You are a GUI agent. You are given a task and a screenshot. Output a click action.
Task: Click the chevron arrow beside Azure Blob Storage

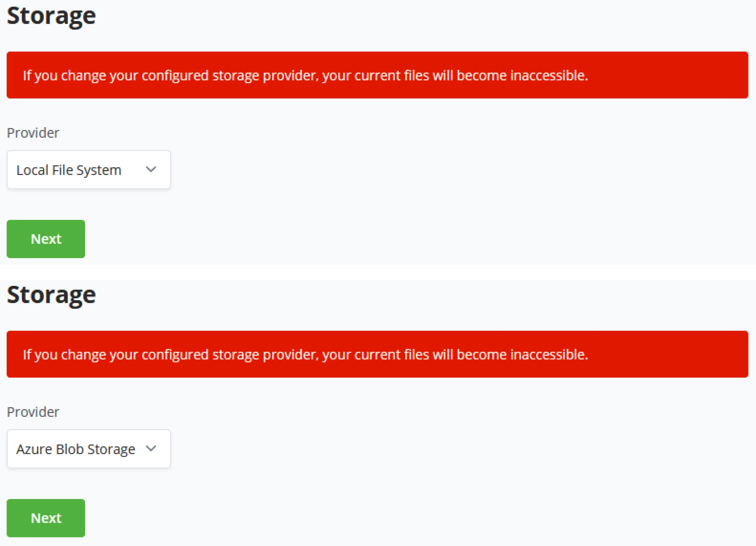[151, 448]
